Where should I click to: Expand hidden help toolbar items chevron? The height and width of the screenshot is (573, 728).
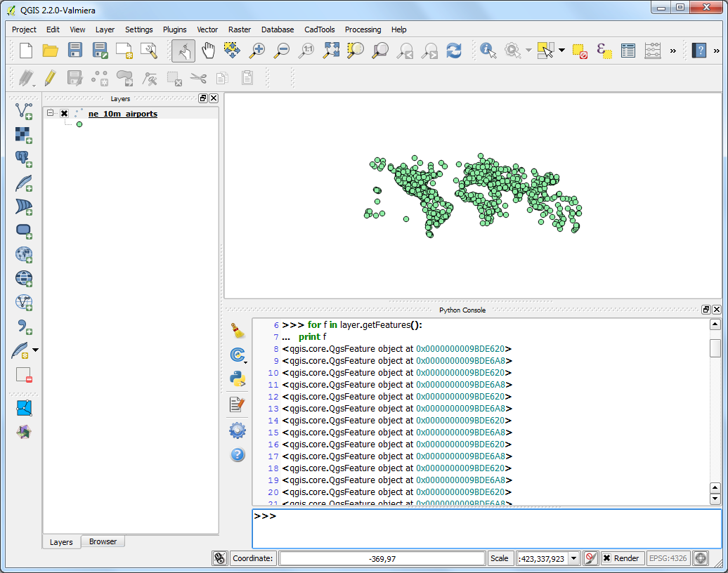click(716, 51)
